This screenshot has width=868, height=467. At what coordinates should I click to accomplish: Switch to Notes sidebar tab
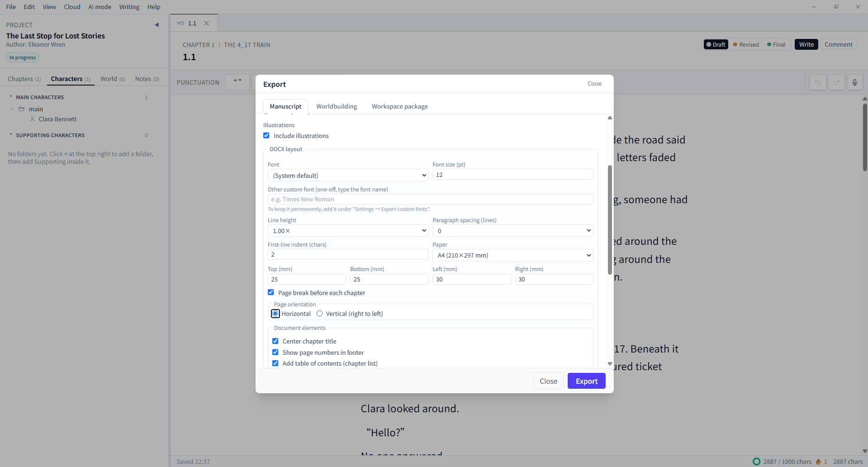point(147,79)
